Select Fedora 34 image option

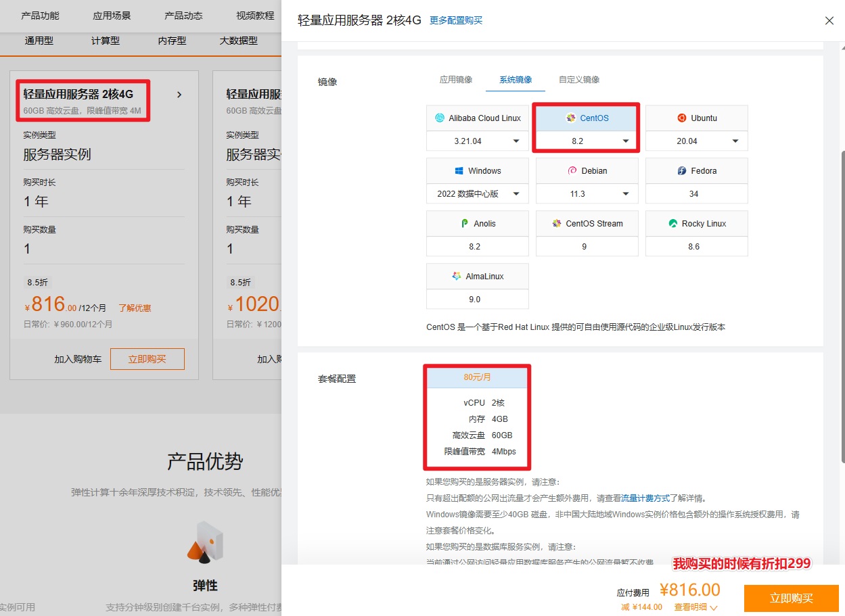click(697, 181)
